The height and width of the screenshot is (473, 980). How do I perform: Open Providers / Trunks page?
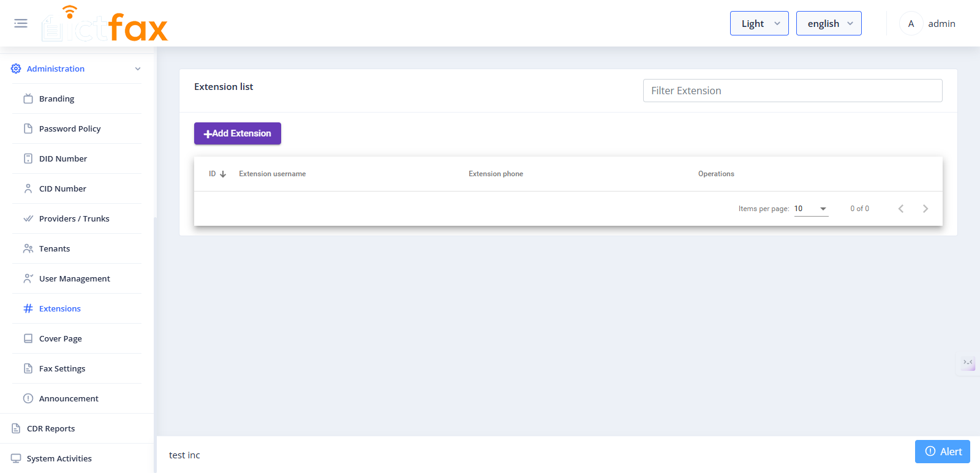click(x=77, y=218)
